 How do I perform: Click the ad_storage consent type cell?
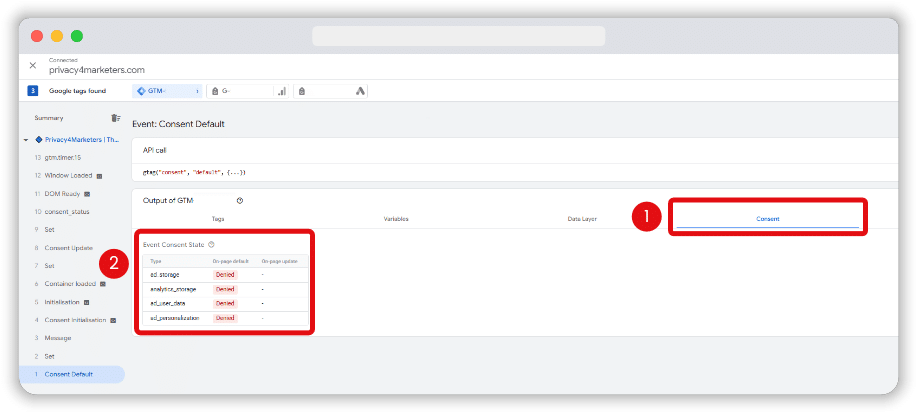(x=165, y=274)
